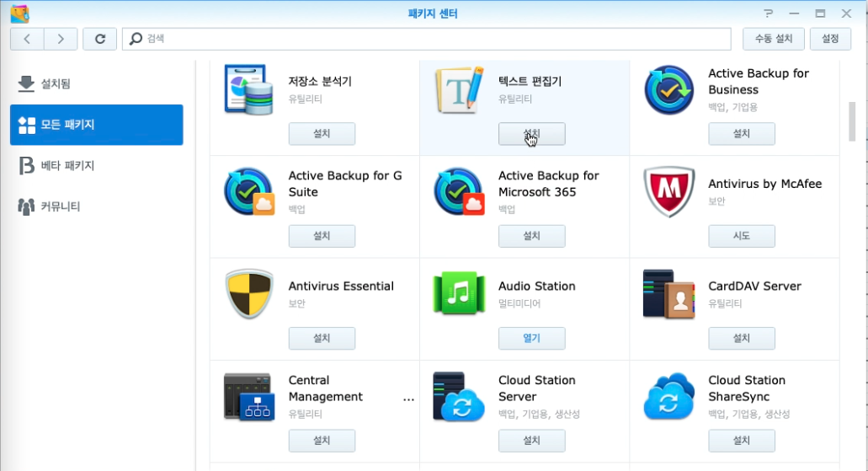Install CardDAV Server
Image resolution: width=868 pixels, height=471 pixels.
[x=741, y=338]
